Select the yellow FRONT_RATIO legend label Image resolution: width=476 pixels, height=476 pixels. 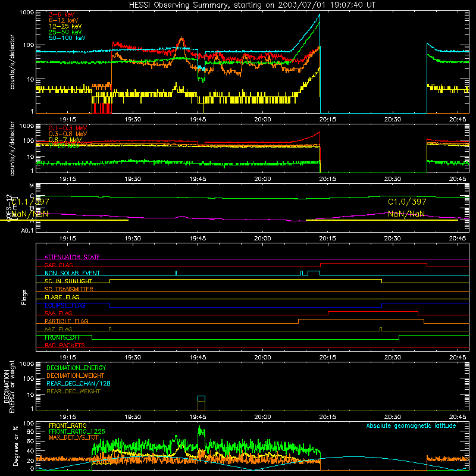pos(68,425)
